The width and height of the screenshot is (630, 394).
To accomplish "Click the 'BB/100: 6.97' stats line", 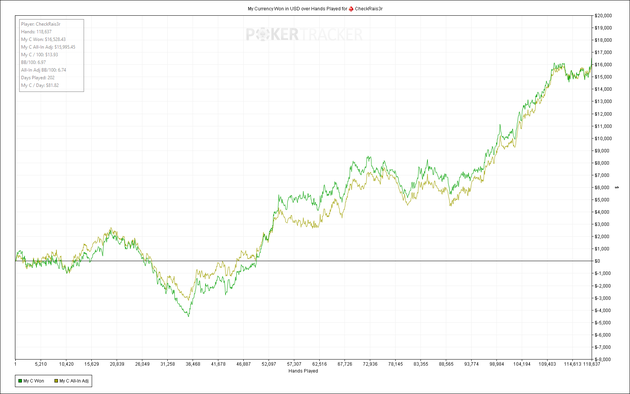I will pos(34,62).
